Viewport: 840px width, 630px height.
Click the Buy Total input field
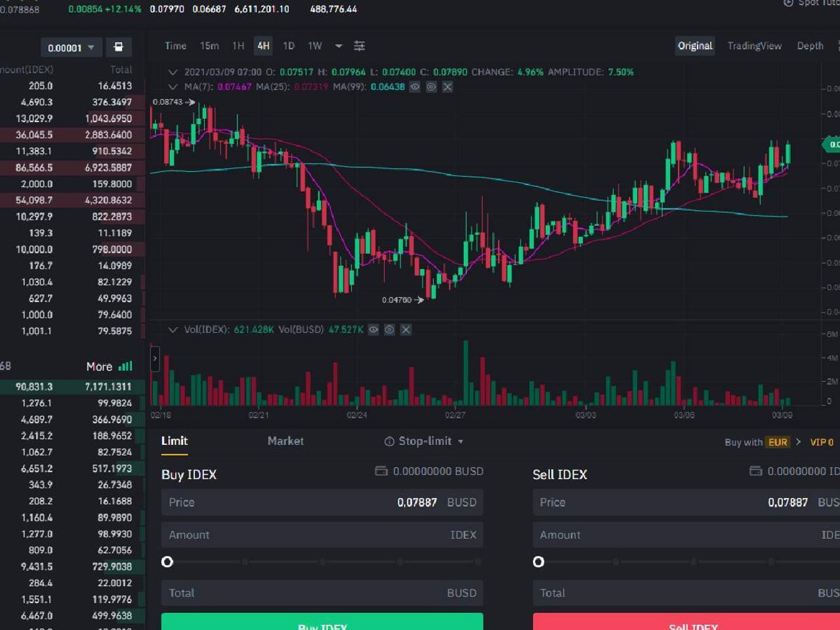point(322,593)
